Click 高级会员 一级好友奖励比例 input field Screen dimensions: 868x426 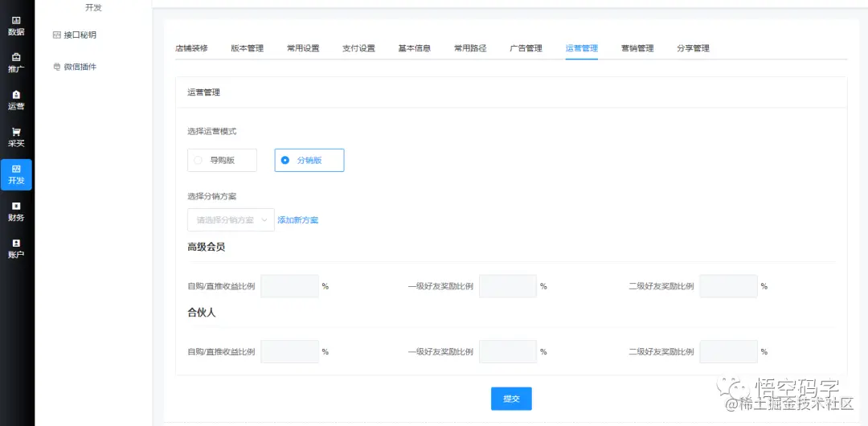pyautogui.click(x=508, y=286)
